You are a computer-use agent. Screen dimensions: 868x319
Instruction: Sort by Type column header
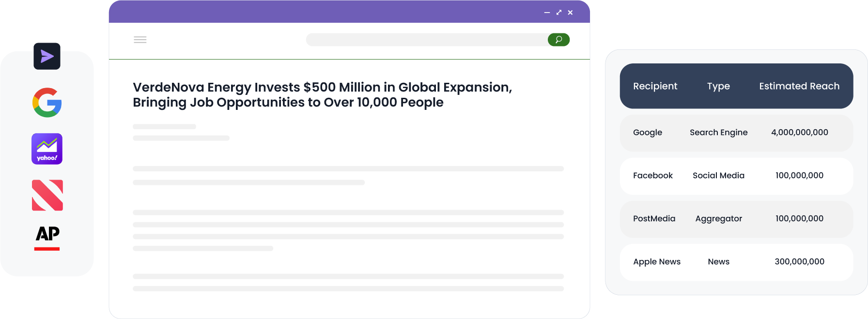tap(718, 86)
